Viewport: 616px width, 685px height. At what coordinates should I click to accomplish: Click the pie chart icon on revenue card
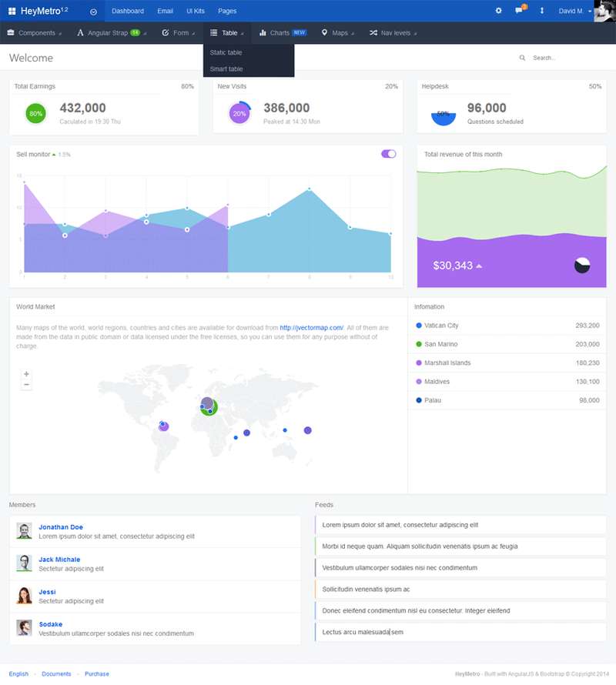point(582,266)
